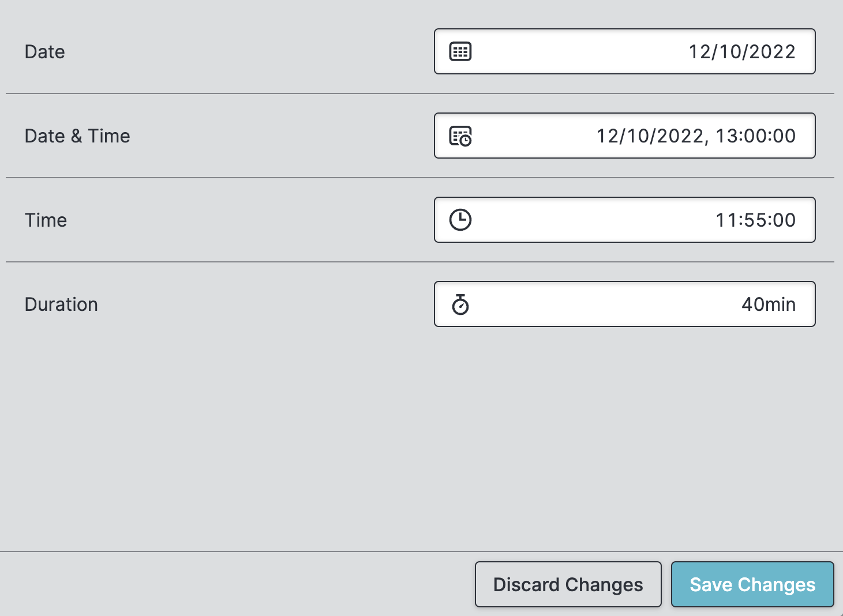The width and height of the screenshot is (843, 616).
Task: Click the calendar-clock icon in Date & Time field
Action: [460, 136]
